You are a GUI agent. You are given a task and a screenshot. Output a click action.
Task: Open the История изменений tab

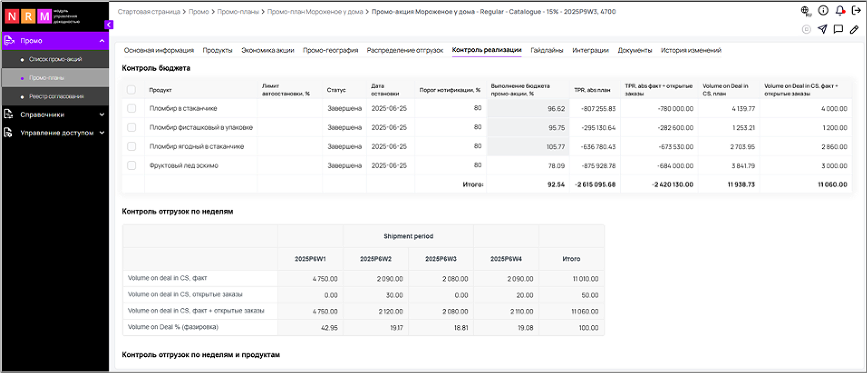691,50
